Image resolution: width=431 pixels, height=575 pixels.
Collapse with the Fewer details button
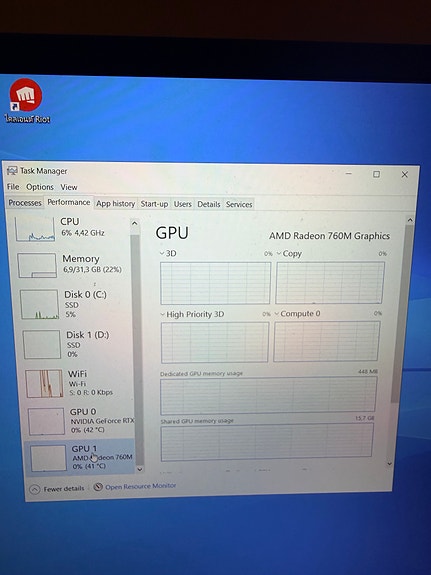click(x=57, y=489)
